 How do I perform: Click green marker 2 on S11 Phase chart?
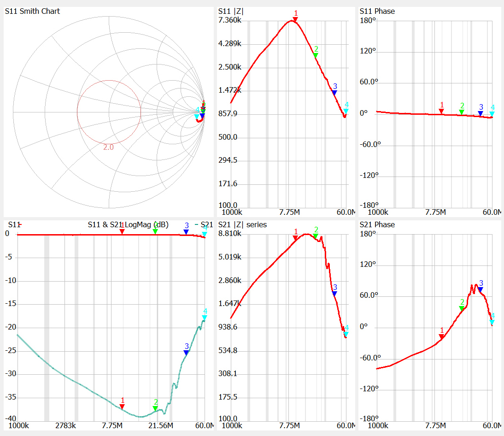462,112
